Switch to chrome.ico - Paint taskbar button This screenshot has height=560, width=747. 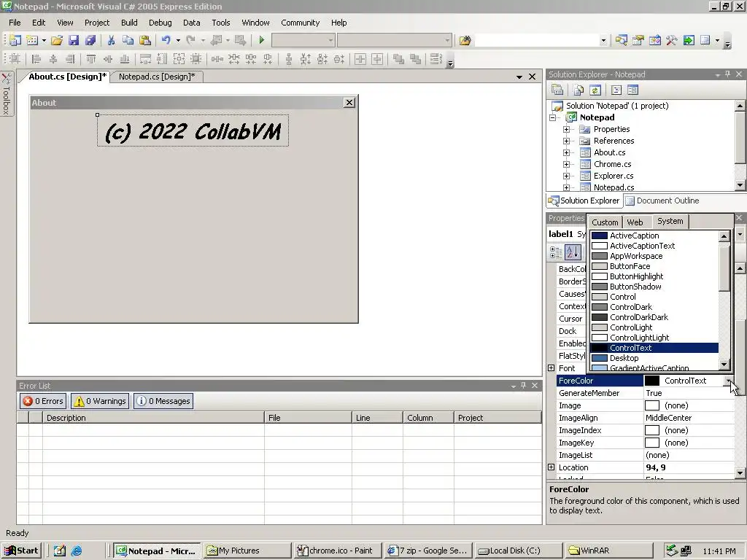tap(337, 551)
